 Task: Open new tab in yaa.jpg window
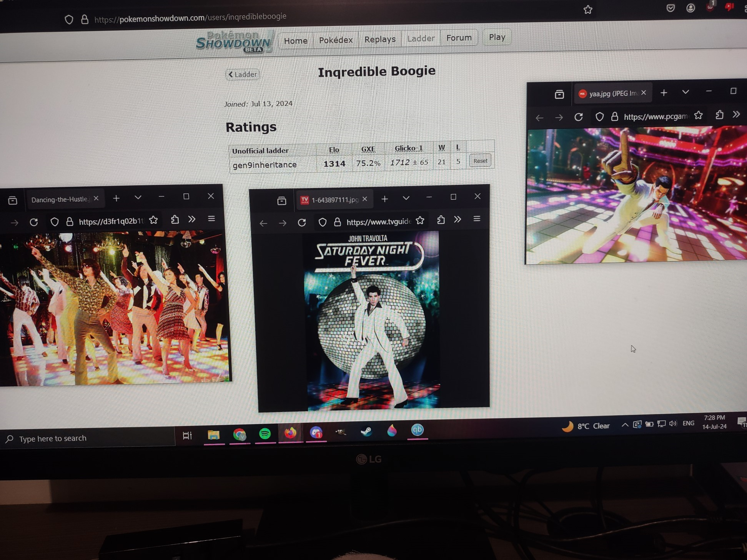pyautogui.click(x=664, y=93)
